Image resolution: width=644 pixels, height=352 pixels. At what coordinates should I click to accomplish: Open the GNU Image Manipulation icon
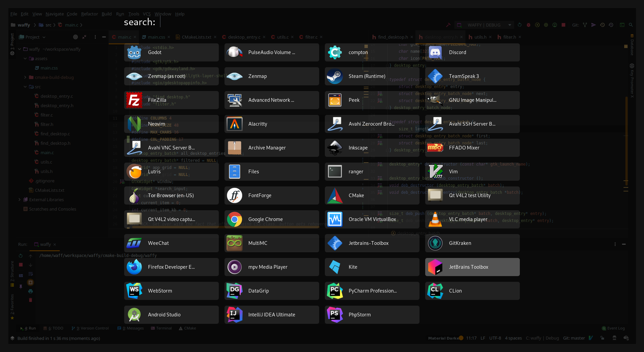coord(435,100)
